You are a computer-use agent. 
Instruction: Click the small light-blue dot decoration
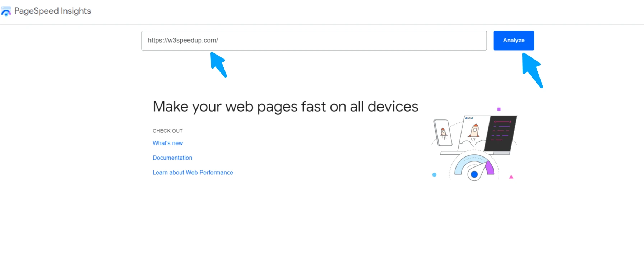click(x=434, y=175)
